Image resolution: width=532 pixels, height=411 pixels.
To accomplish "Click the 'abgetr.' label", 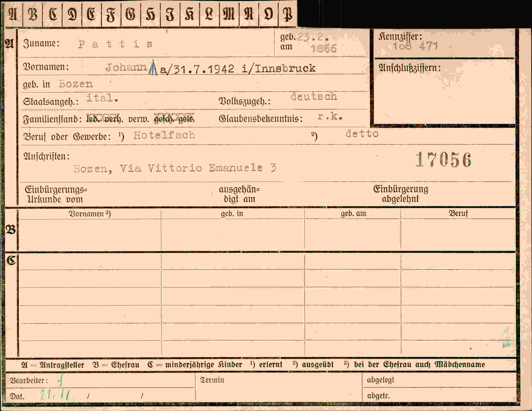I will pyautogui.click(x=379, y=396).
